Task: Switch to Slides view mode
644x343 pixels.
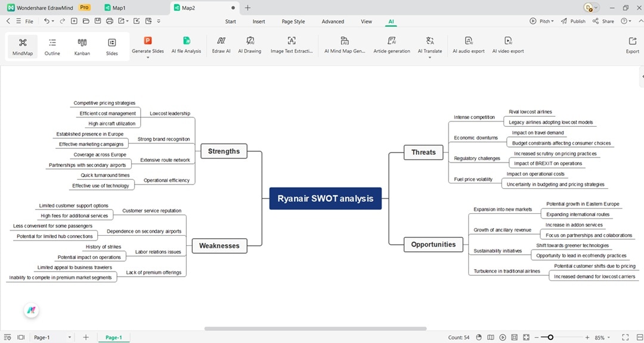Action: [x=112, y=46]
